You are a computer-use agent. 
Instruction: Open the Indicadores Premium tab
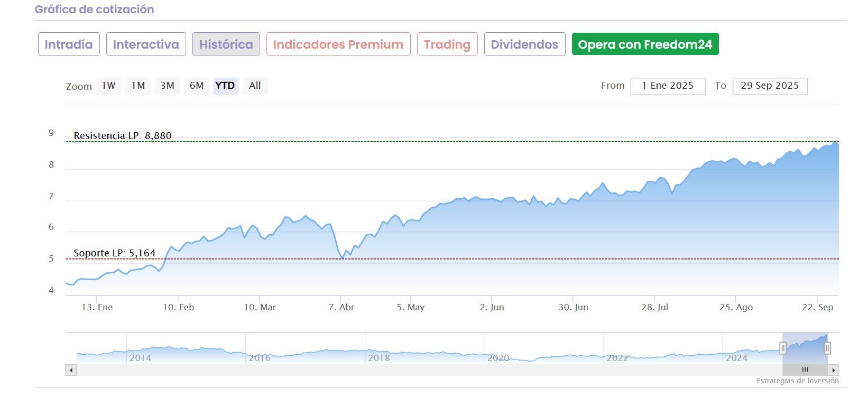[x=338, y=44]
